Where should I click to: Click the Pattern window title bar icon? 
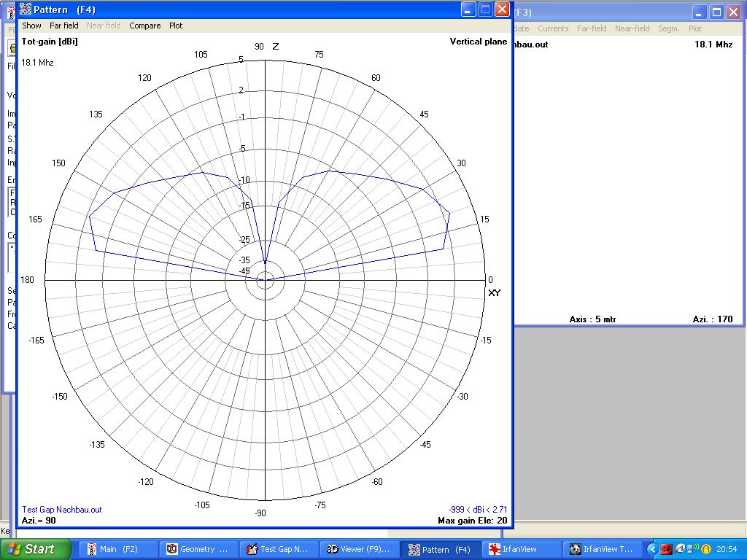(x=26, y=9)
